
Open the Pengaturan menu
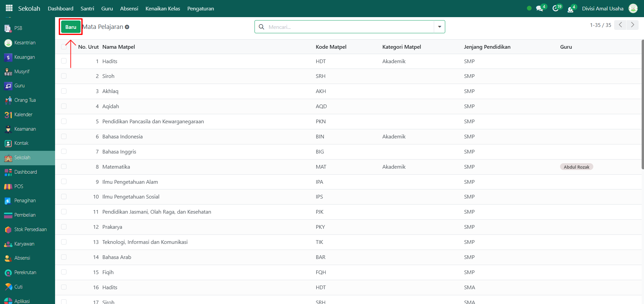pyautogui.click(x=200, y=8)
